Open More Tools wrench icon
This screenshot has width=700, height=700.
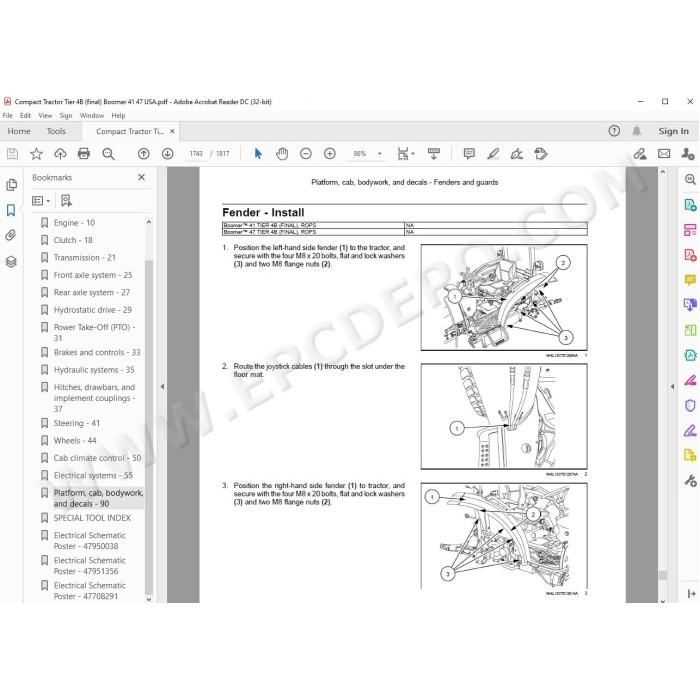690,481
